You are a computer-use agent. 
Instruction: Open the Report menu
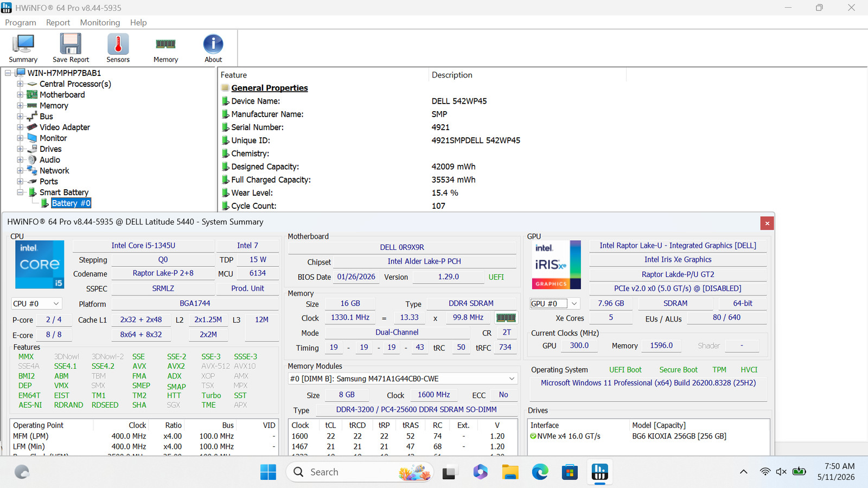(58, 22)
